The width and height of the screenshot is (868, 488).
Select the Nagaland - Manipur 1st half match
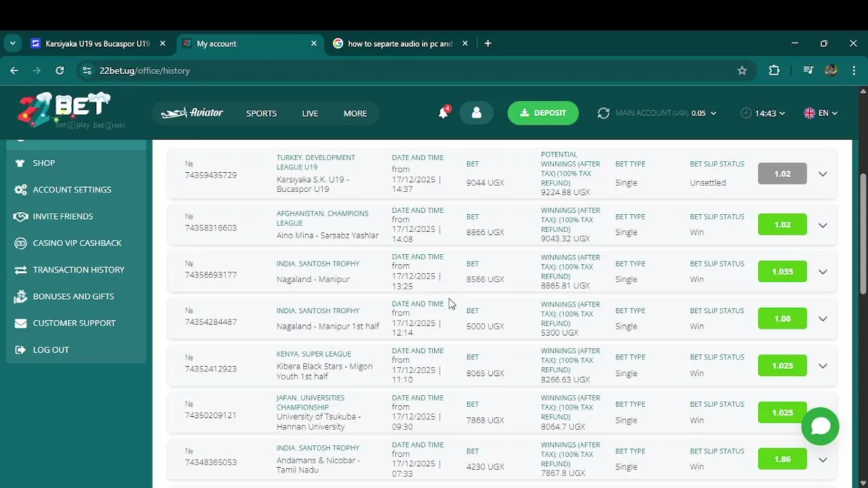pyautogui.click(x=328, y=327)
